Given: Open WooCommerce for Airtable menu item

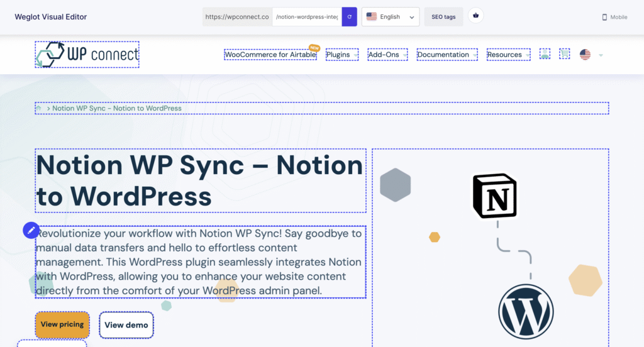Looking at the screenshot, I should pos(270,55).
